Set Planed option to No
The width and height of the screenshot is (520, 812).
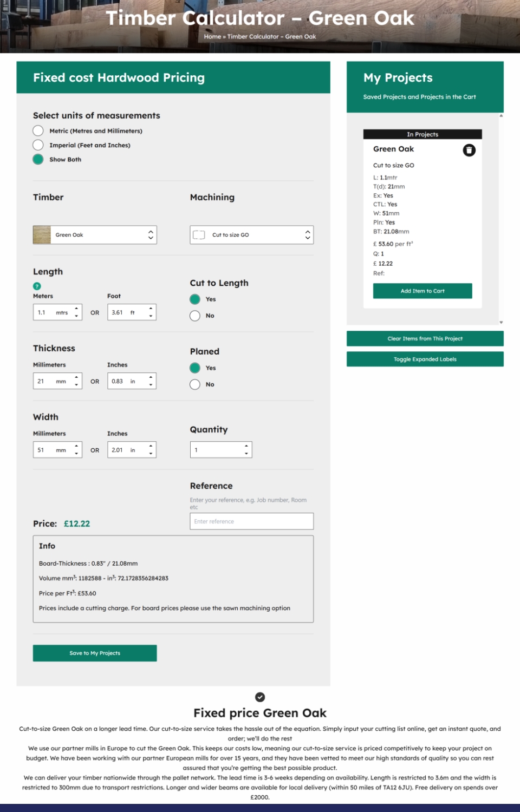(195, 384)
